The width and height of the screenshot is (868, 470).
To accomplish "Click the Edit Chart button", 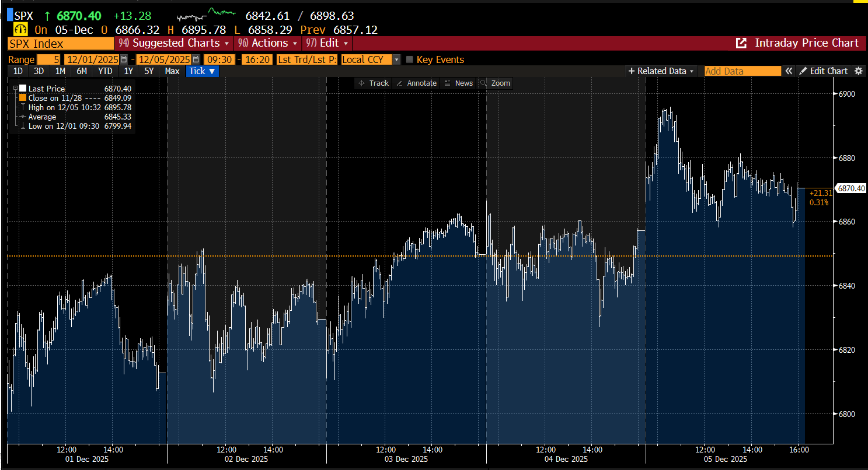I will tap(823, 71).
